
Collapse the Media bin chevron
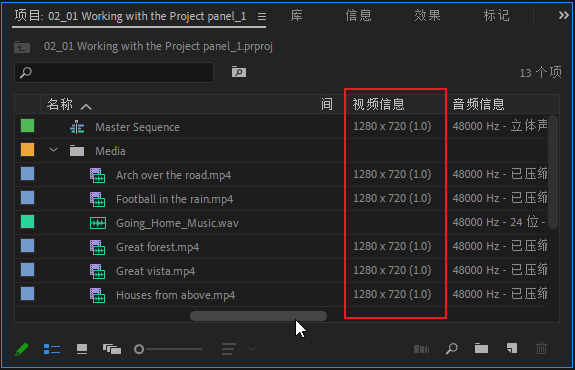(x=54, y=150)
